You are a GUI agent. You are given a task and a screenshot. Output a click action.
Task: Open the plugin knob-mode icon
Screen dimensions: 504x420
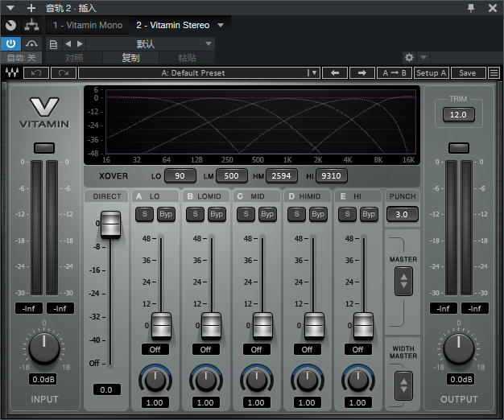11,25
